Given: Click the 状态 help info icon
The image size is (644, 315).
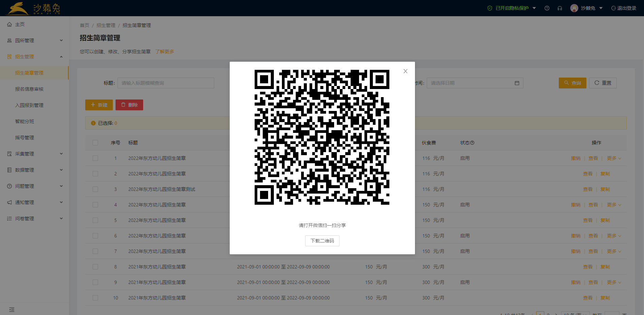Looking at the screenshot, I should 472,143.
